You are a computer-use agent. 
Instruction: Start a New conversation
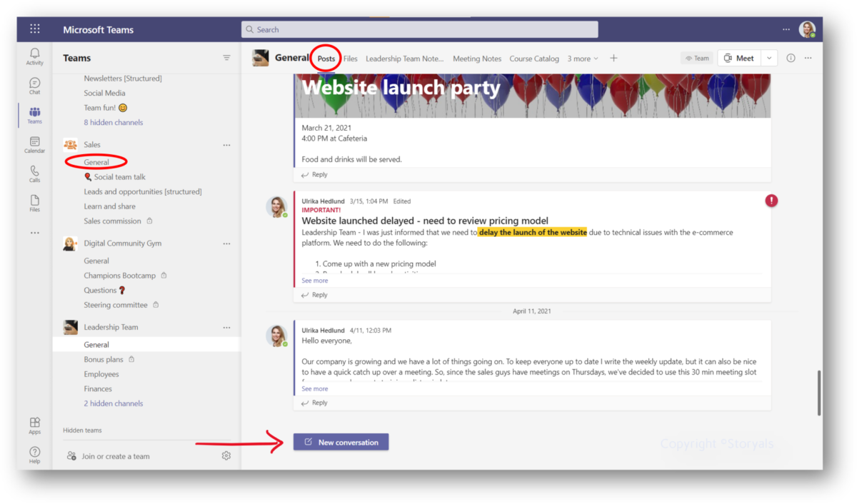tap(341, 443)
